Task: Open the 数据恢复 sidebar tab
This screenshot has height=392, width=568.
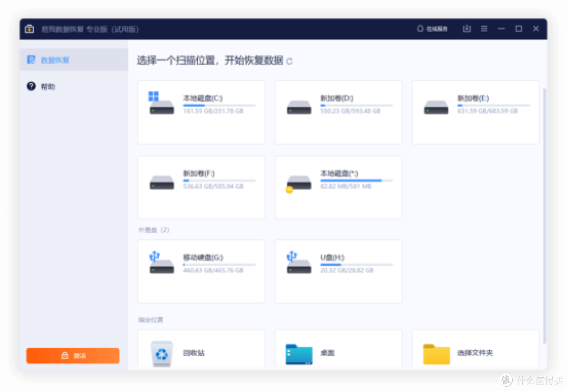Action: coord(74,60)
